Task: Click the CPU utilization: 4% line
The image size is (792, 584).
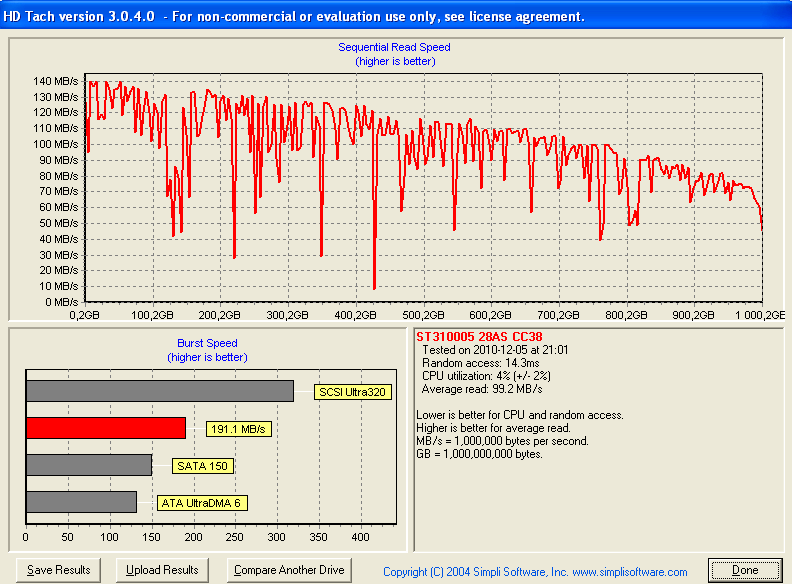Action: coord(486,376)
